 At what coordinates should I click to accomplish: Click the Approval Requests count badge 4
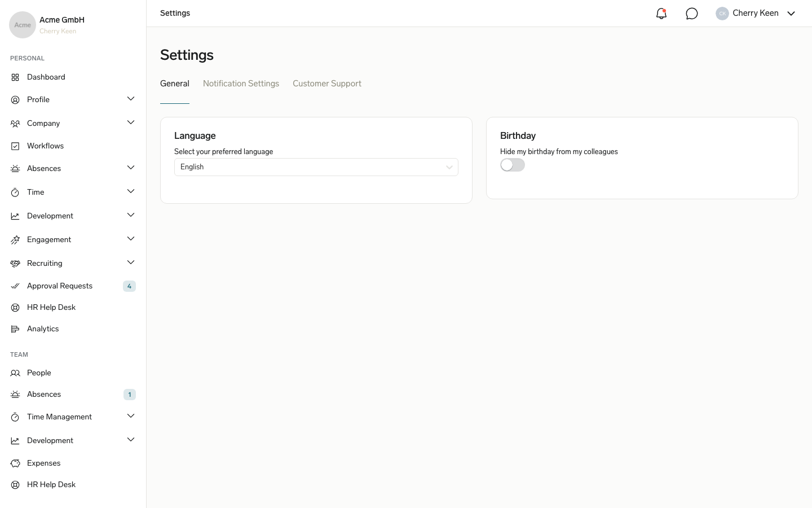[129, 286]
